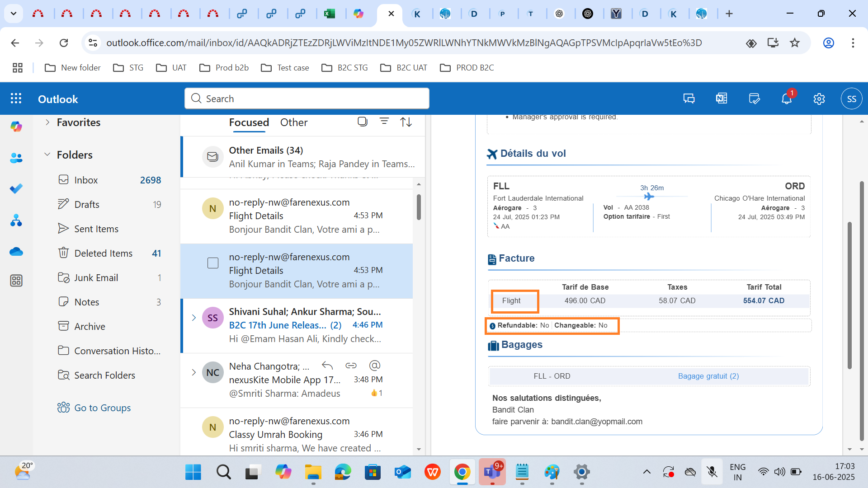Open new browser tab with plus
The image size is (868, 488).
click(729, 14)
